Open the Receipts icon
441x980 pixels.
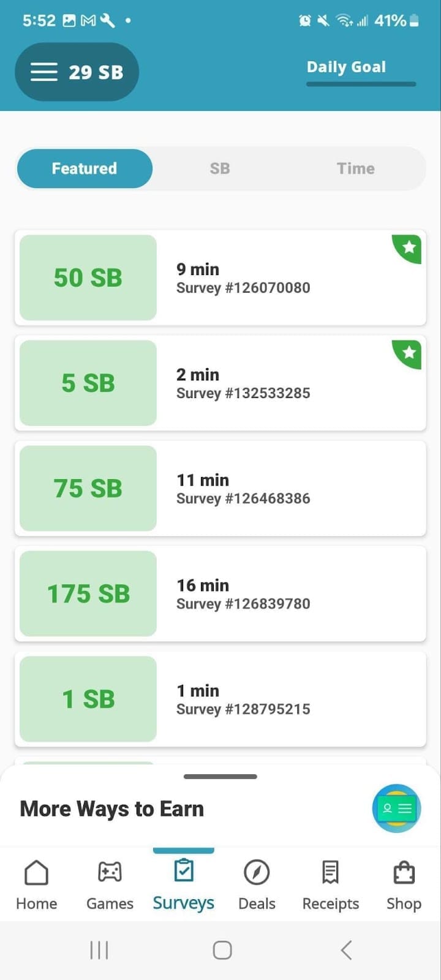click(x=330, y=873)
